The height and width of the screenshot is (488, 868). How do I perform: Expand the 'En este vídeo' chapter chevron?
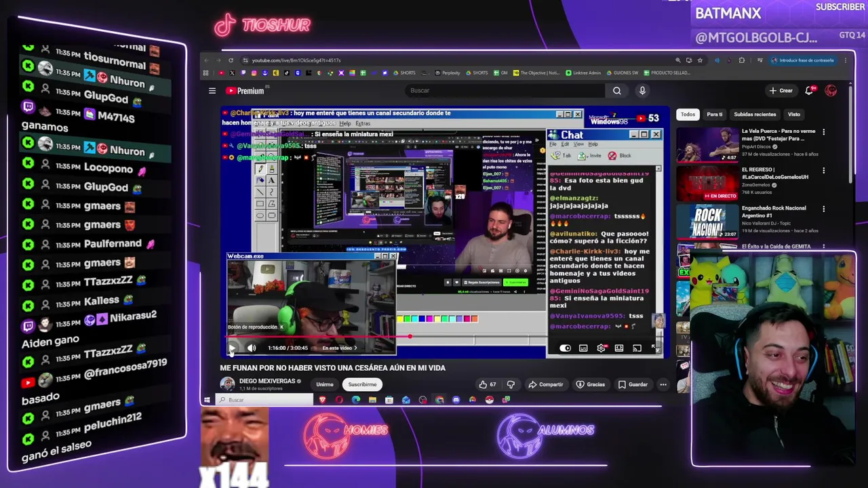click(355, 348)
